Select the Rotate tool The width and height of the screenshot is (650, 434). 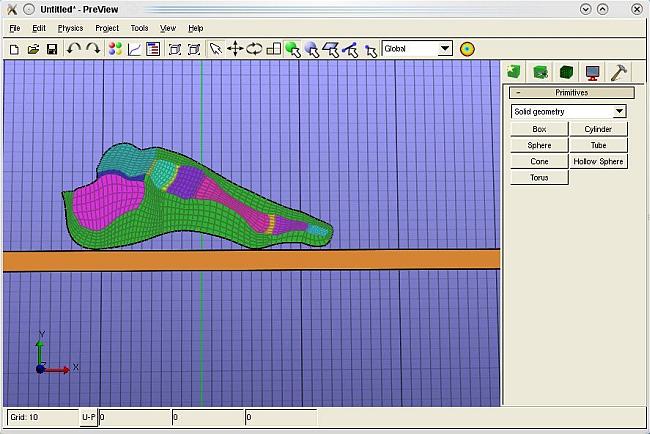(254, 49)
